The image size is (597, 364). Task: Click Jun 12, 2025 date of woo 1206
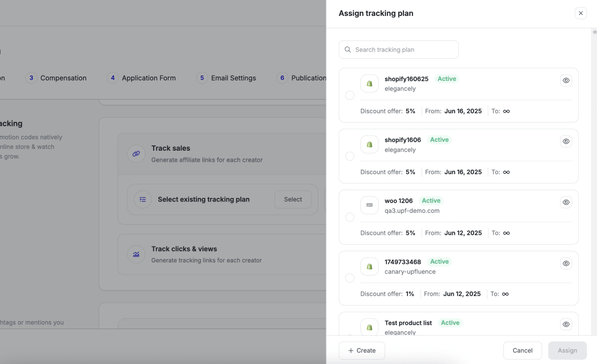tap(463, 233)
